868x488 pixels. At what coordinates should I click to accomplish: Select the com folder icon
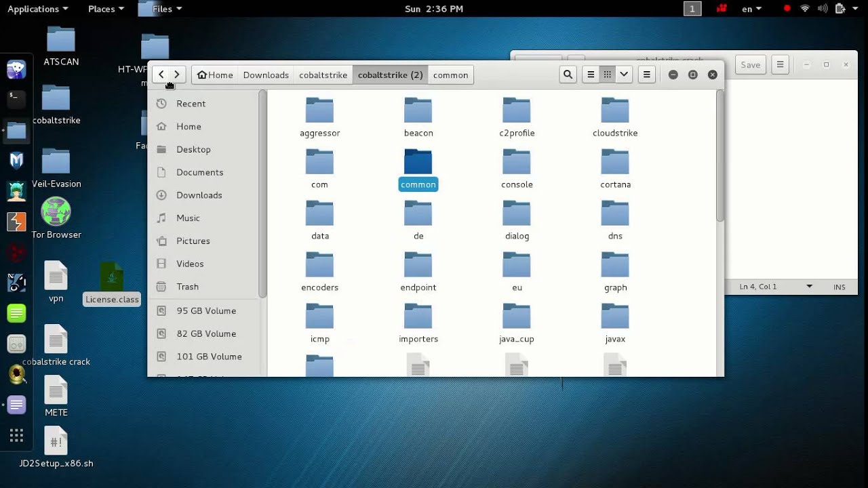319,161
